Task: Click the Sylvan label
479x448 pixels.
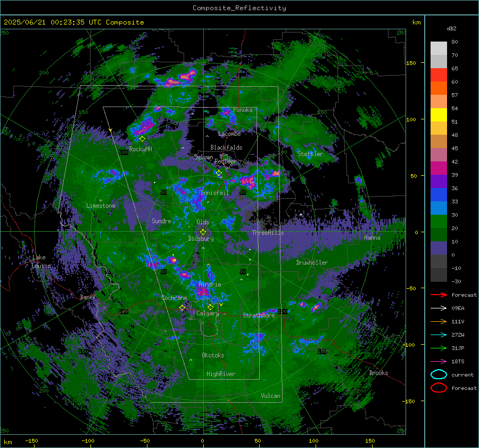Action: (x=203, y=157)
